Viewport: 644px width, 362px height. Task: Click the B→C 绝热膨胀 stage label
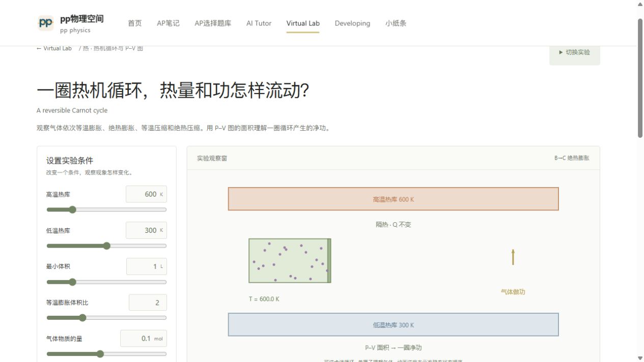pos(572,158)
